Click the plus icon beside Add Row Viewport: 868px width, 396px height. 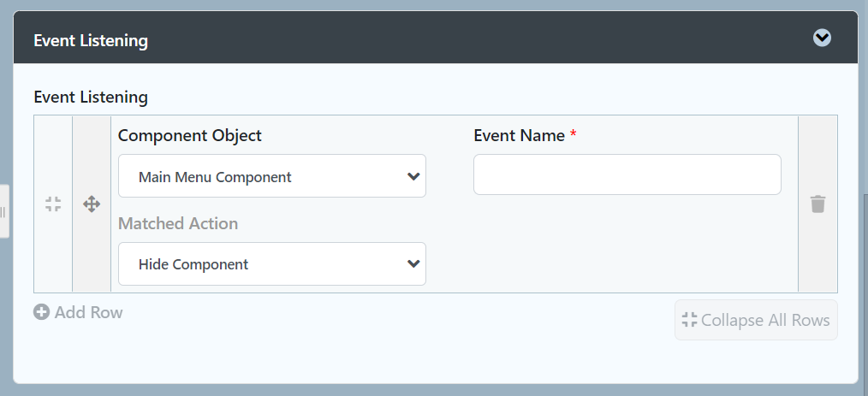tap(41, 312)
